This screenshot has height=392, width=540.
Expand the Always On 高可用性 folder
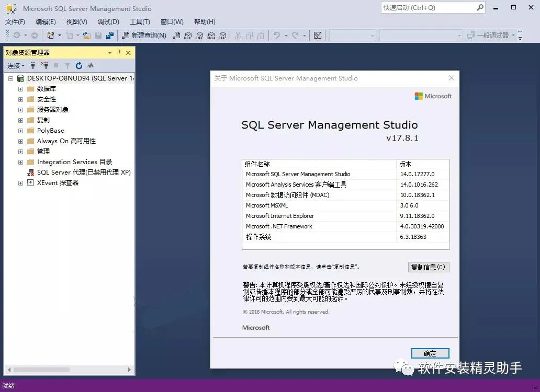[x=20, y=141]
